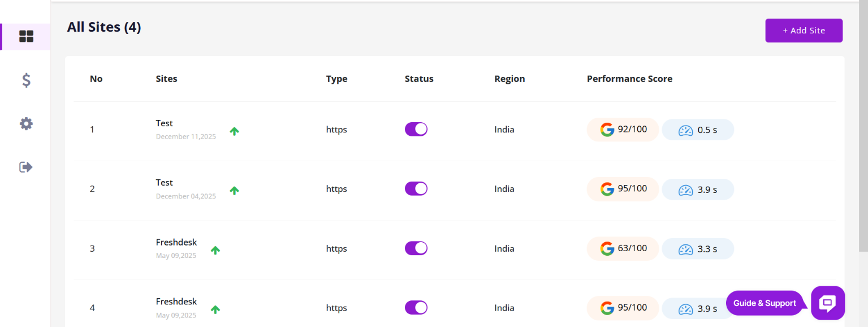Open Test site dated December 11, 2025
Screen dimensions: 868x327
165,123
